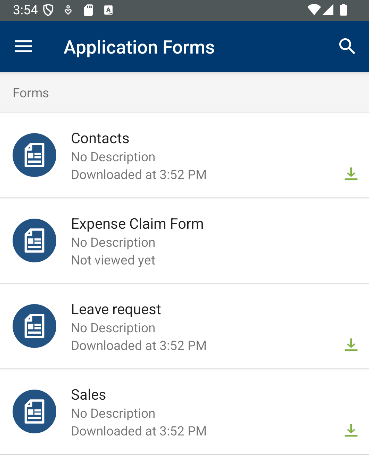Image resolution: width=369 pixels, height=455 pixels.
Task: Open the Contacts form title
Action: click(x=100, y=138)
